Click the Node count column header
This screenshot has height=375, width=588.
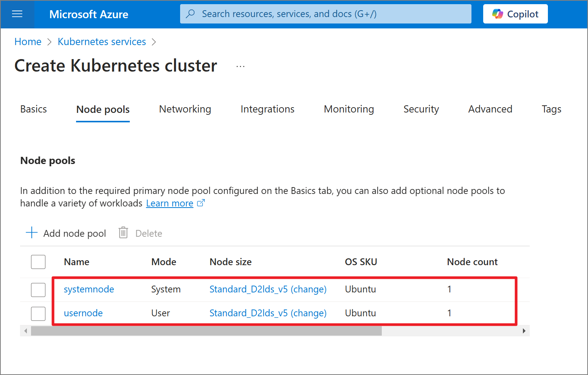click(472, 262)
